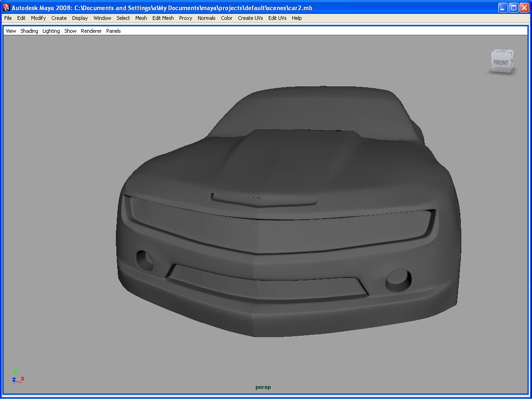Open the Help menu
The height and width of the screenshot is (399, 532).
tap(296, 18)
